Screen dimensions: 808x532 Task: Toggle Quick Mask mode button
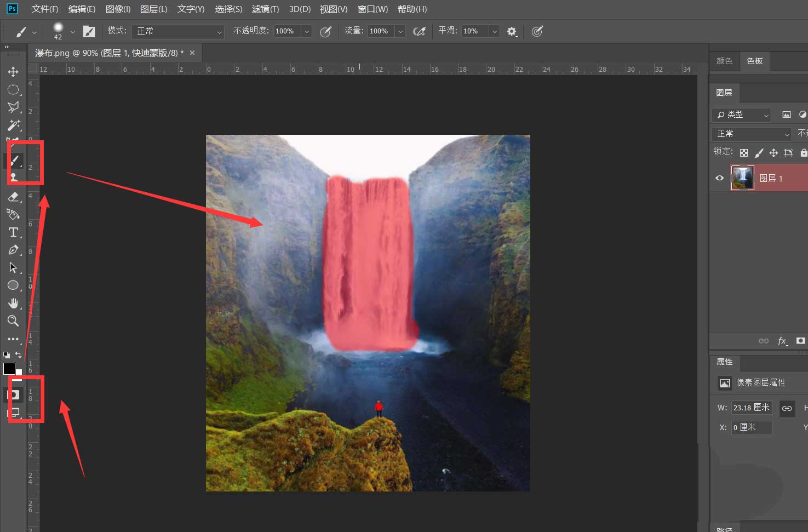click(14, 394)
